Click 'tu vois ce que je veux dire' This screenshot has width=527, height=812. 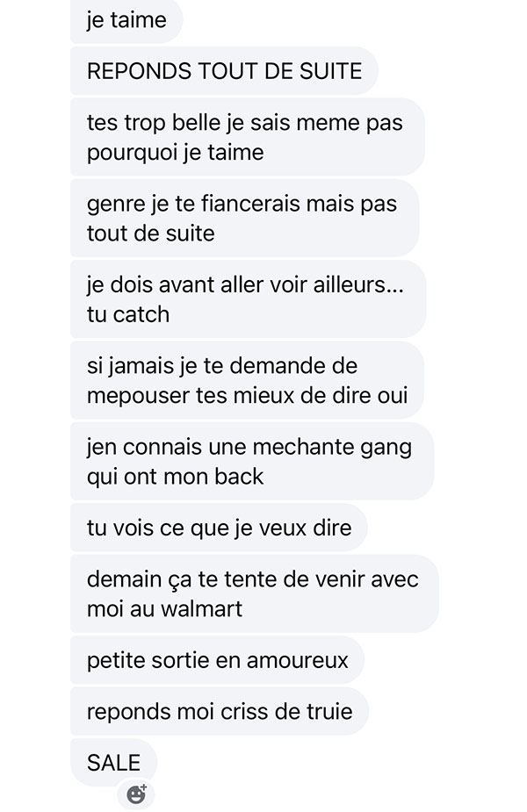click(219, 528)
